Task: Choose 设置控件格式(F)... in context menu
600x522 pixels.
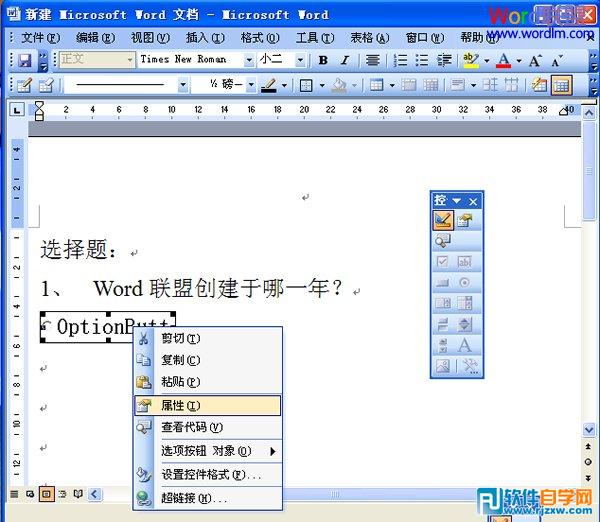Action: coord(208,475)
